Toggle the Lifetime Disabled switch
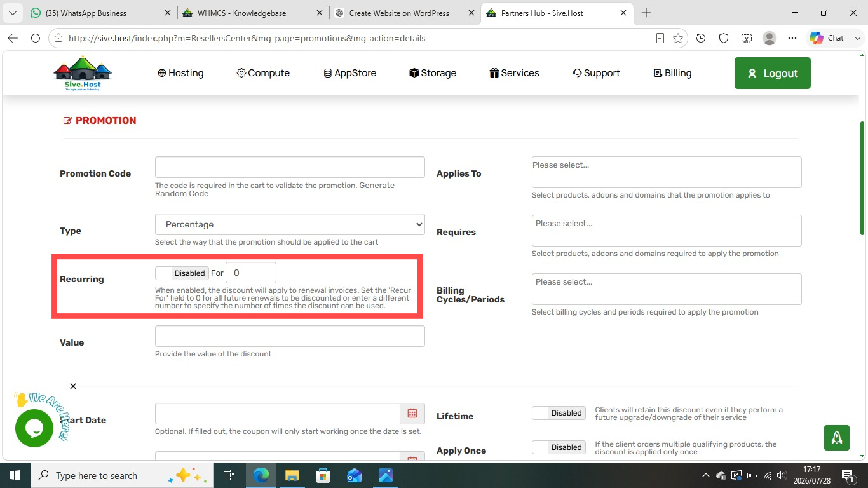 click(x=559, y=413)
